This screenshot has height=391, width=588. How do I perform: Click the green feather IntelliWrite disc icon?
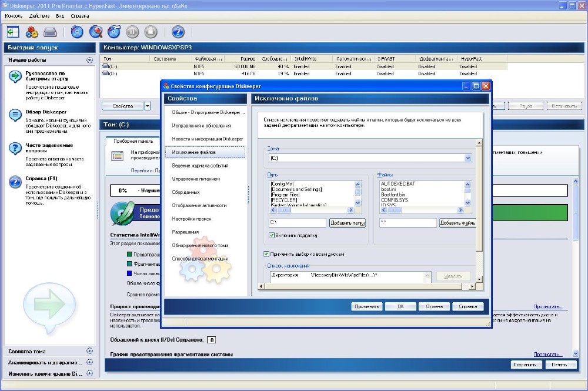point(122,213)
